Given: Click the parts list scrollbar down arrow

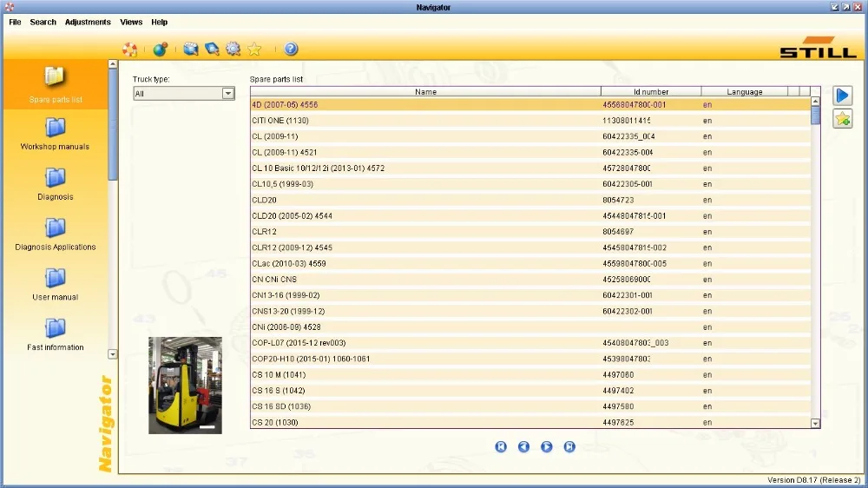Looking at the screenshot, I should [x=815, y=423].
